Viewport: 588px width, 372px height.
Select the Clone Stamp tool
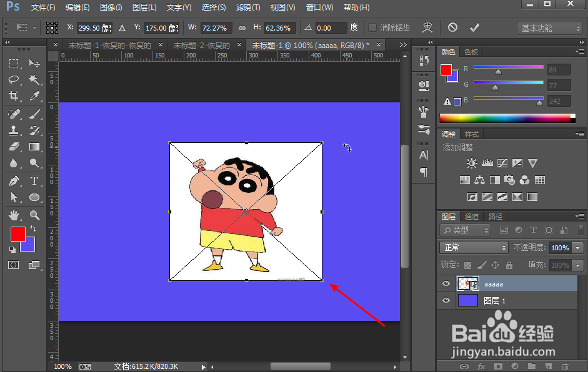(x=14, y=130)
